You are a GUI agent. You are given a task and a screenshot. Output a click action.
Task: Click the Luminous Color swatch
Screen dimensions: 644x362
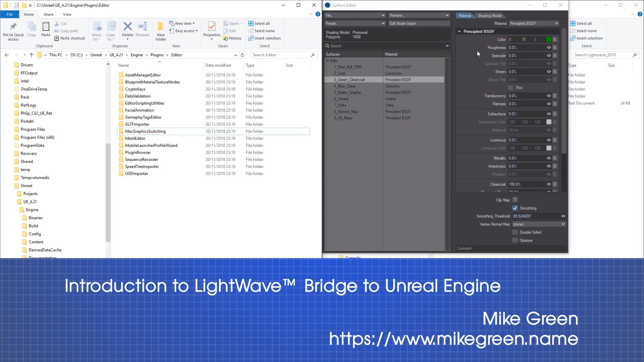coord(548,148)
